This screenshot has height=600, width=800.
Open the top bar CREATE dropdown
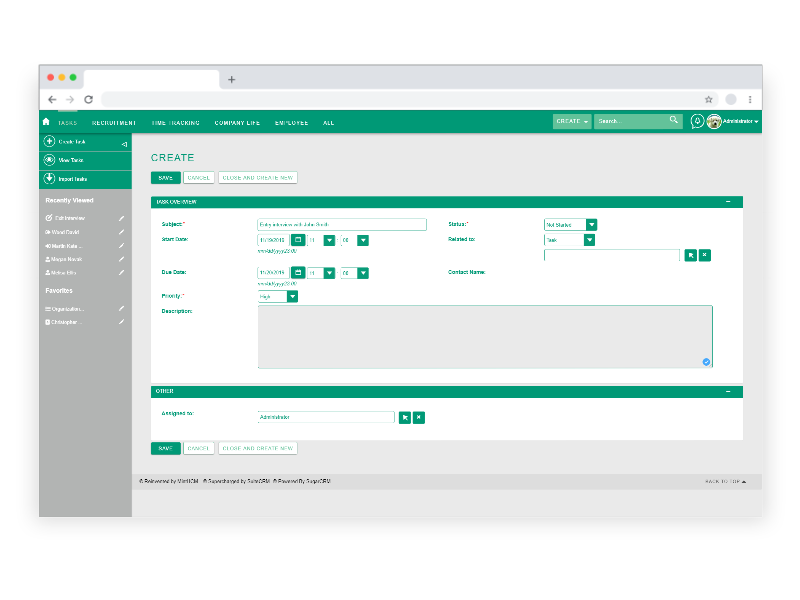coord(572,121)
